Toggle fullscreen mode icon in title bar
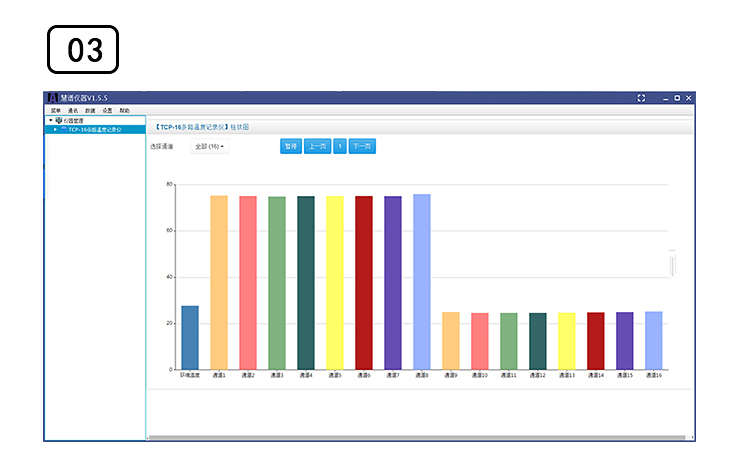 641,98
